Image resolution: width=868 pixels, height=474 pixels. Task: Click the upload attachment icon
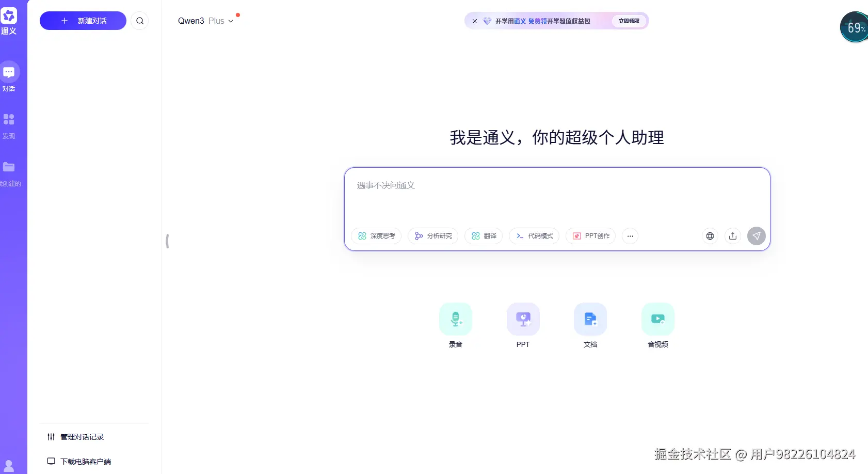pyautogui.click(x=733, y=236)
